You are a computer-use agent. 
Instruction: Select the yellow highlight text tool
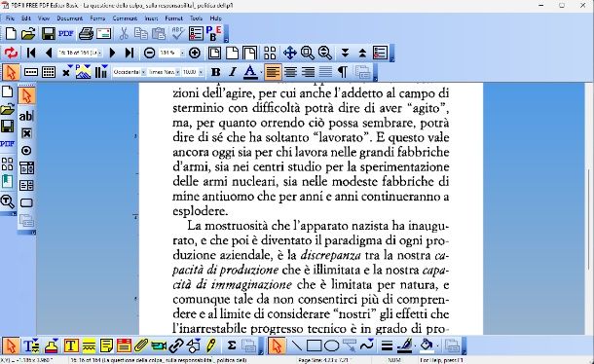coord(89,346)
